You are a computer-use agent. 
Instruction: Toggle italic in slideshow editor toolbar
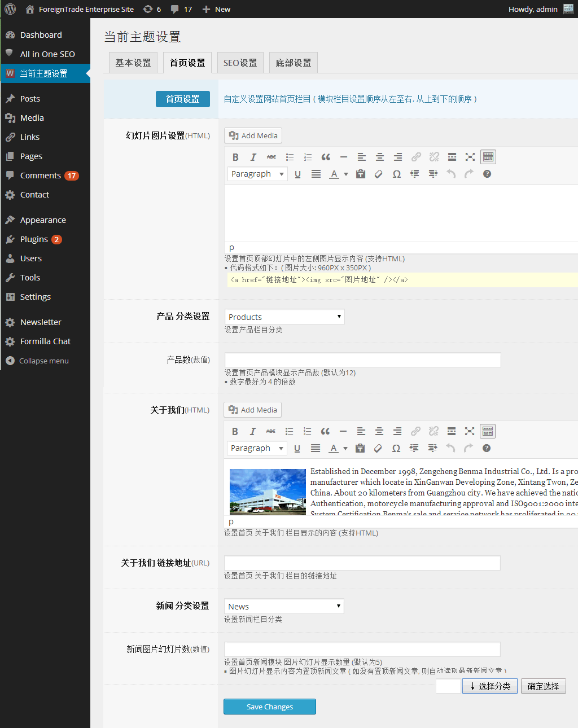253,157
